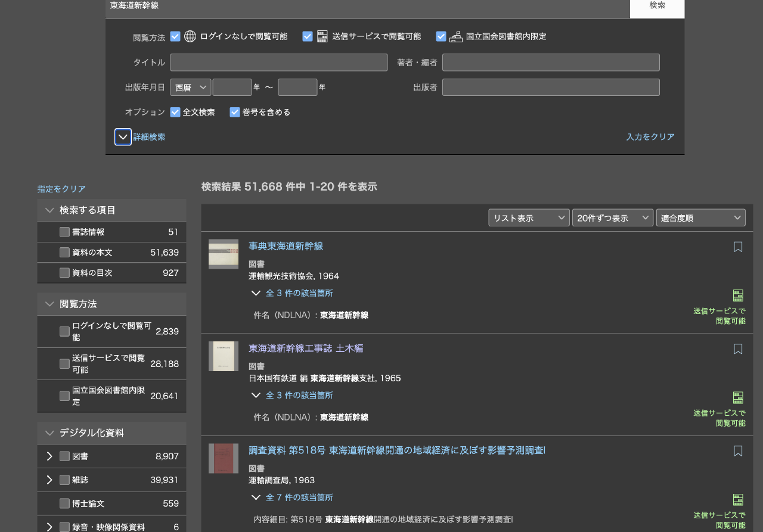Image resolution: width=763 pixels, height=532 pixels.
Task: Check the 雑誌 filter checkbox
Action: pos(64,480)
